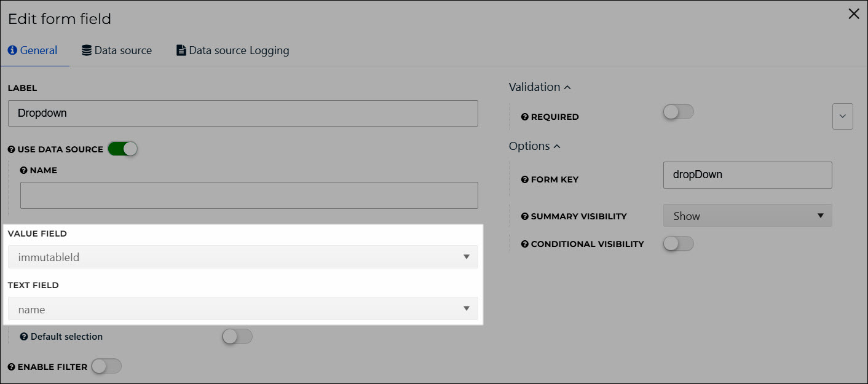Click the help icon beside CONDITIONAL VISIBILITY

coord(525,244)
